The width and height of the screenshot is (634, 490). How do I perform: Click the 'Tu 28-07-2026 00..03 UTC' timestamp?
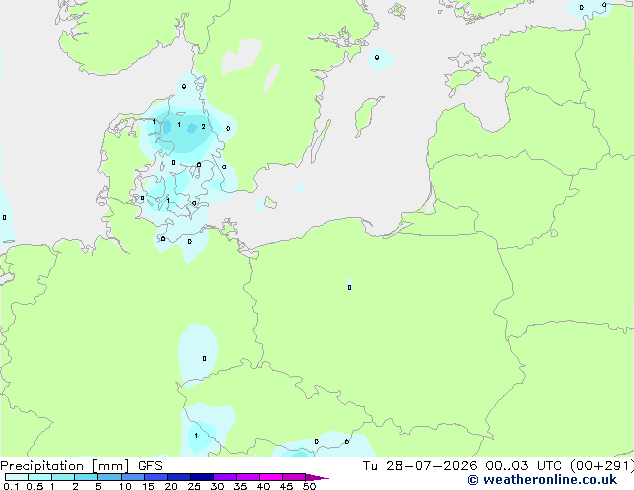coord(462,466)
